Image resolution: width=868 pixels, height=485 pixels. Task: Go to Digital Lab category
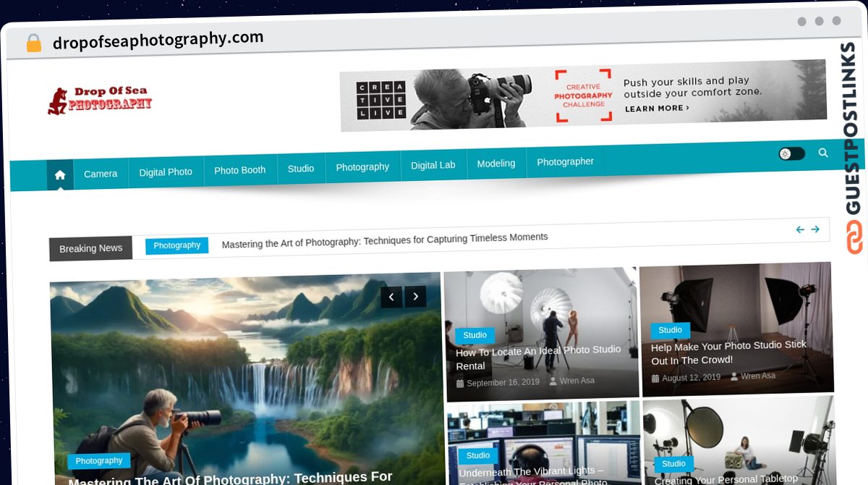click(433, 165)
